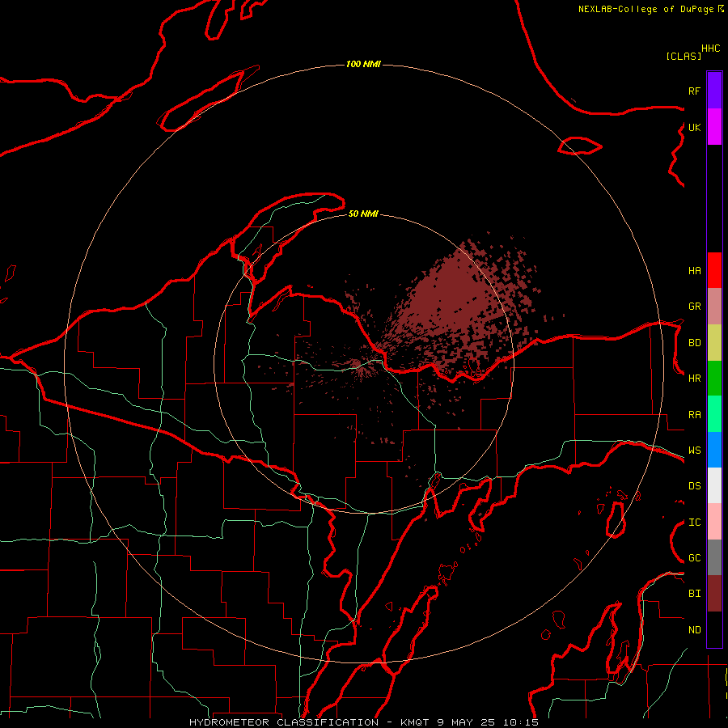Select the WS blue legend color block
This screenshot has height=728, width=728.
[714, 450]
